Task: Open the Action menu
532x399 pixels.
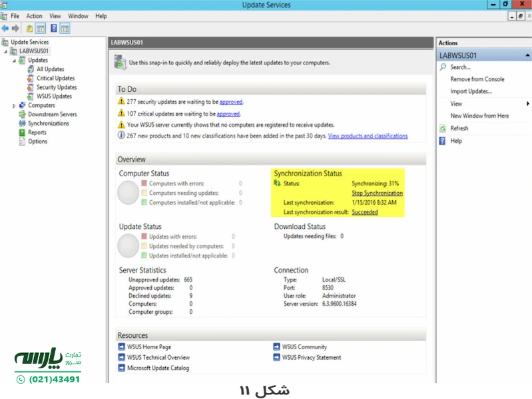Action: (x=34, y=16)
